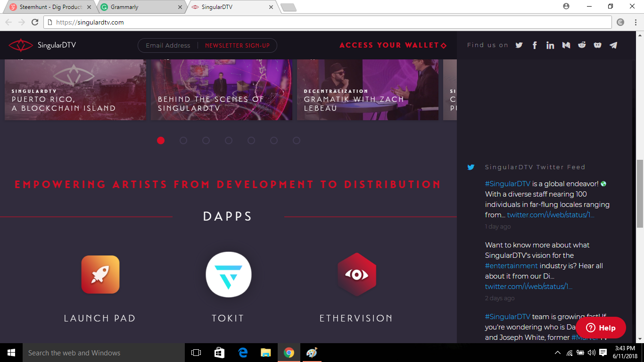Open File Explorer from the taskbar
The image size is (644, 362).
coord(266,353)
